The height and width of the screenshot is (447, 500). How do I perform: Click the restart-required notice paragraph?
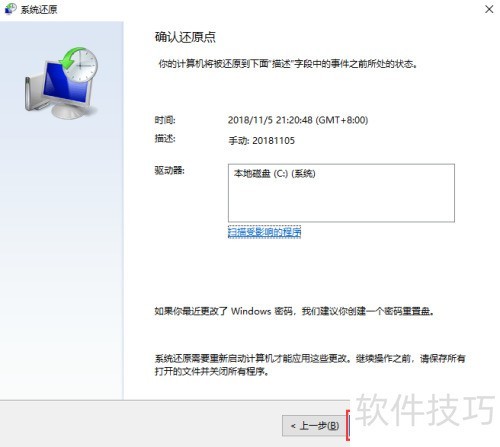point(310,365)
